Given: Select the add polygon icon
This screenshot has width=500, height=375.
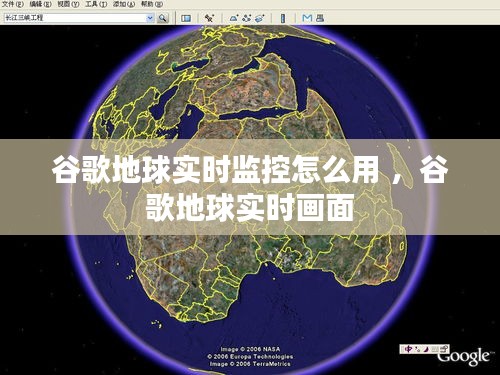Looking at the screenshot, I should (234, 18).
